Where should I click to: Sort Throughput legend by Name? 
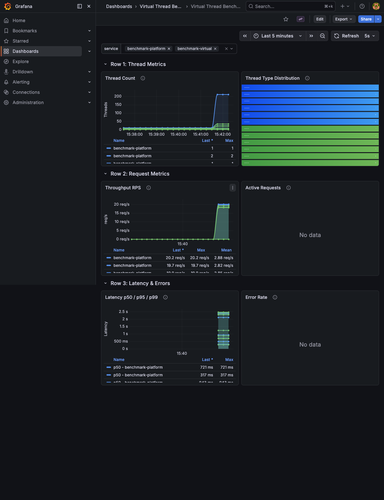pyautogui.click(x=119, y=250)
